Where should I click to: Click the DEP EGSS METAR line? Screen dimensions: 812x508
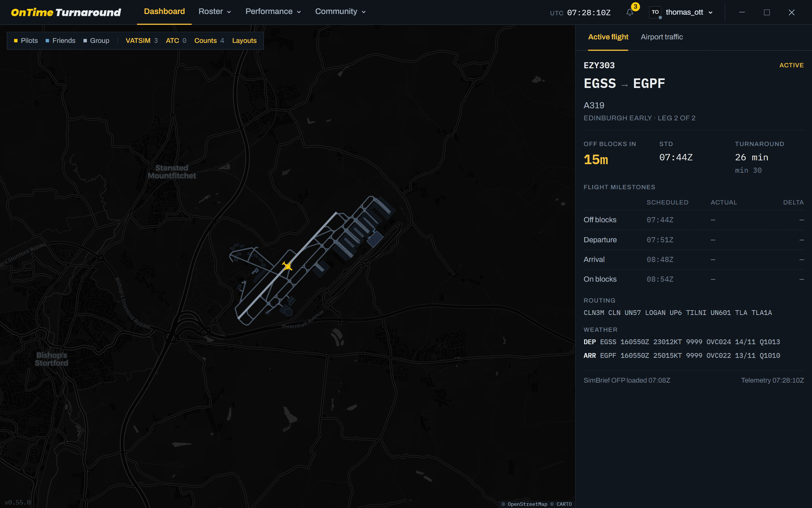pos(681,342)
